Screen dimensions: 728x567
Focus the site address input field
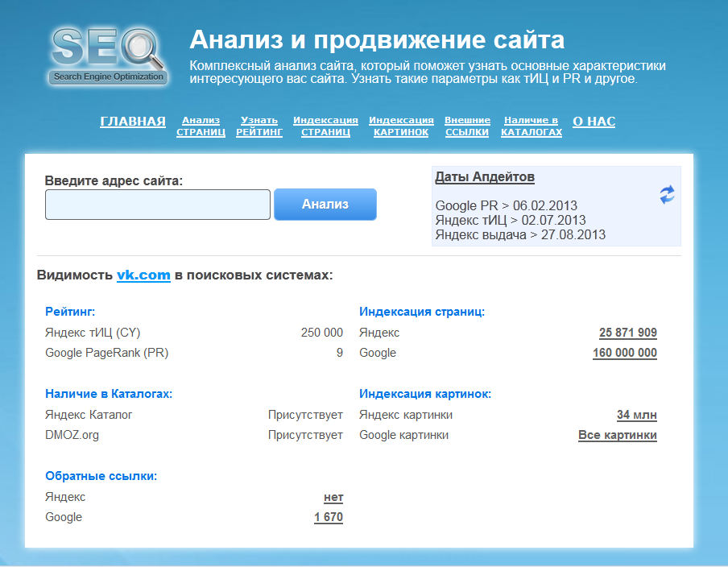coord(158,205)
